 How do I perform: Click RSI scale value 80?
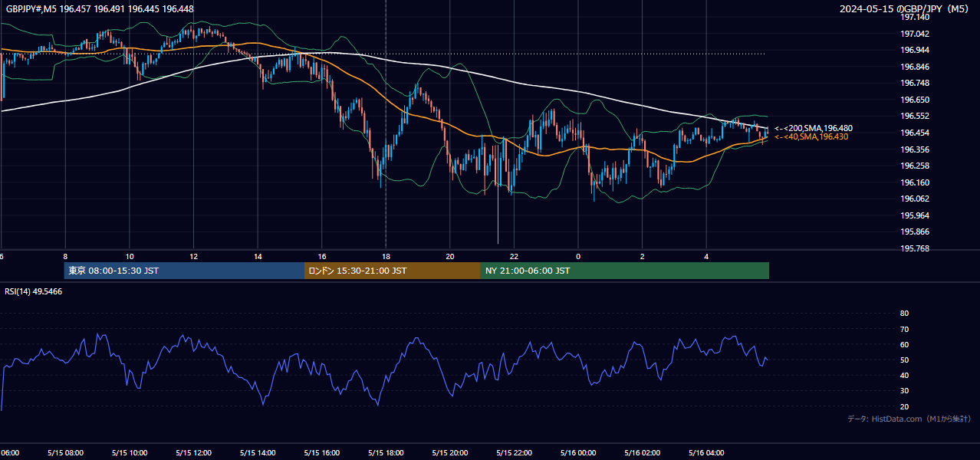click(x=905, y=314)
